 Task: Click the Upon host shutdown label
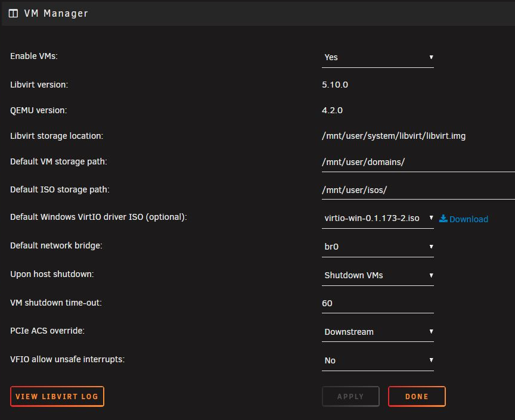point(52,274)
